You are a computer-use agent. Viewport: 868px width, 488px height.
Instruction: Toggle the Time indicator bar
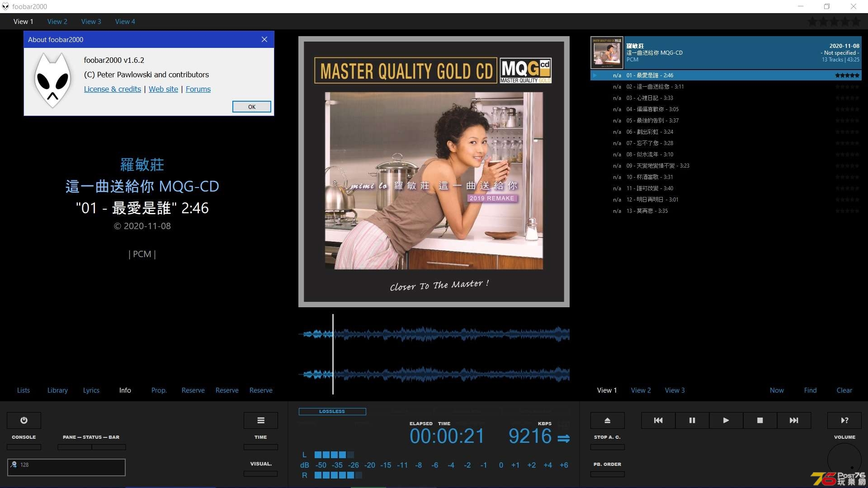(261, 447)
